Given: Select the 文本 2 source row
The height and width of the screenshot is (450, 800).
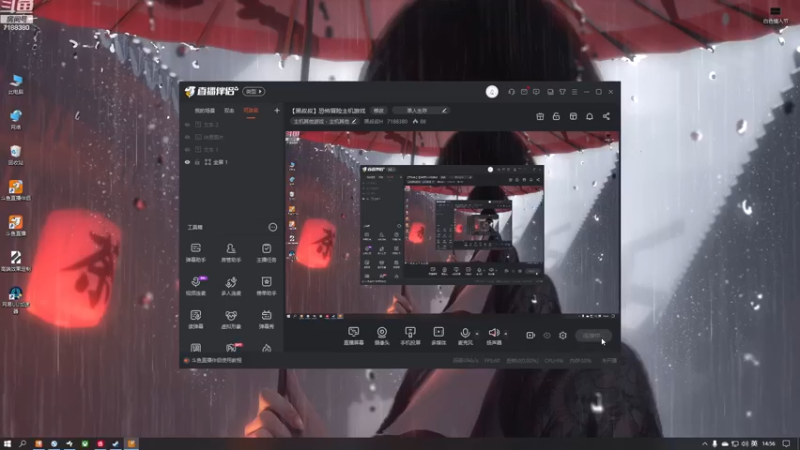Looking at the screenshot, I should [232, 124].
